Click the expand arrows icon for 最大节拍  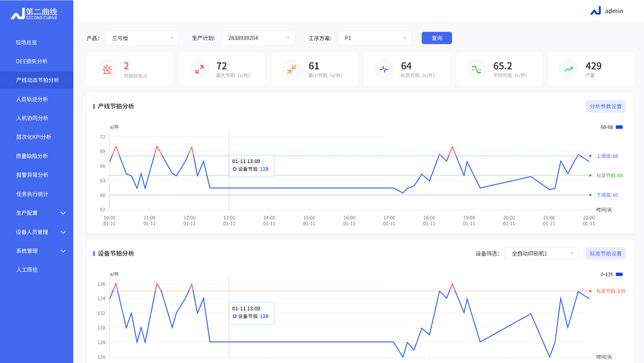tap(199, 69)
